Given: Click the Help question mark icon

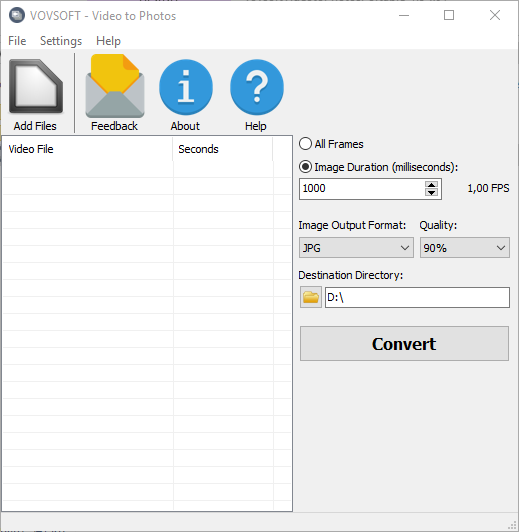Looking at the screenshot, I should point(257,87).
